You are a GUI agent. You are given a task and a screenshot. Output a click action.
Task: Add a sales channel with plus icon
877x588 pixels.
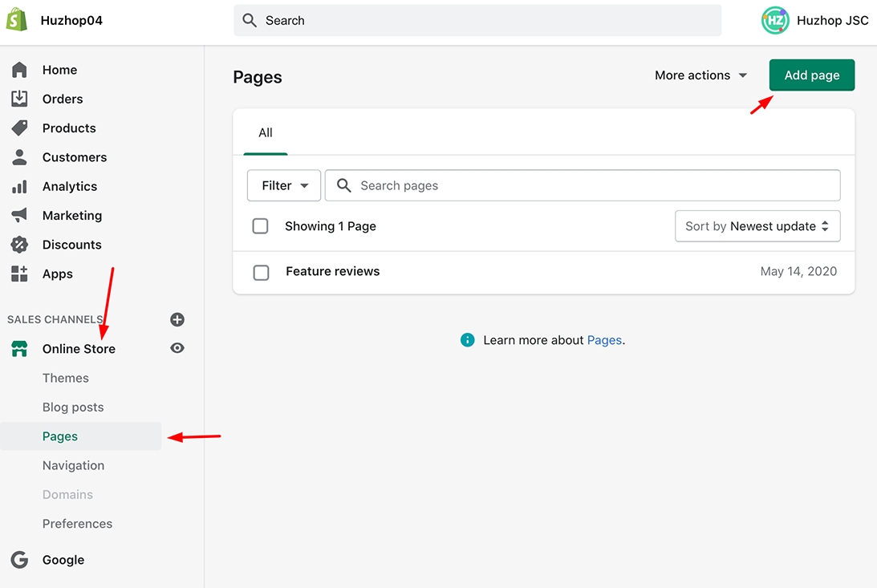tap(177, 319)
